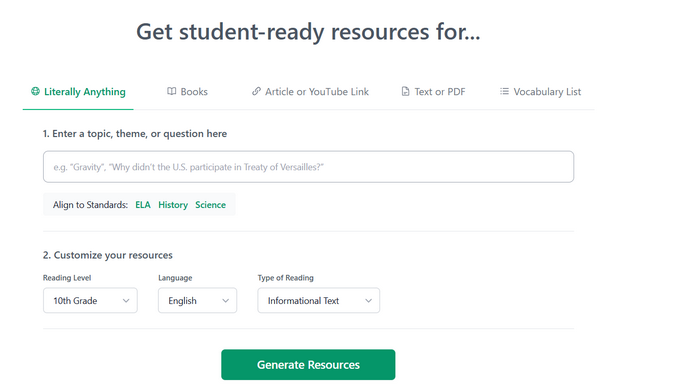Focus the topic, theme, or question field
This screenshot has height=392, width=679.
point(308,167)
